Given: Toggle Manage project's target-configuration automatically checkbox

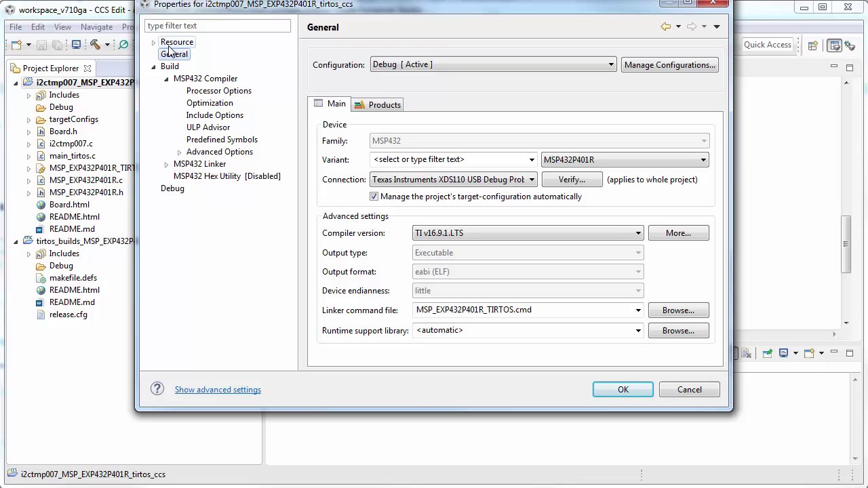Looking at the screenshot, I should click(374, 197).
